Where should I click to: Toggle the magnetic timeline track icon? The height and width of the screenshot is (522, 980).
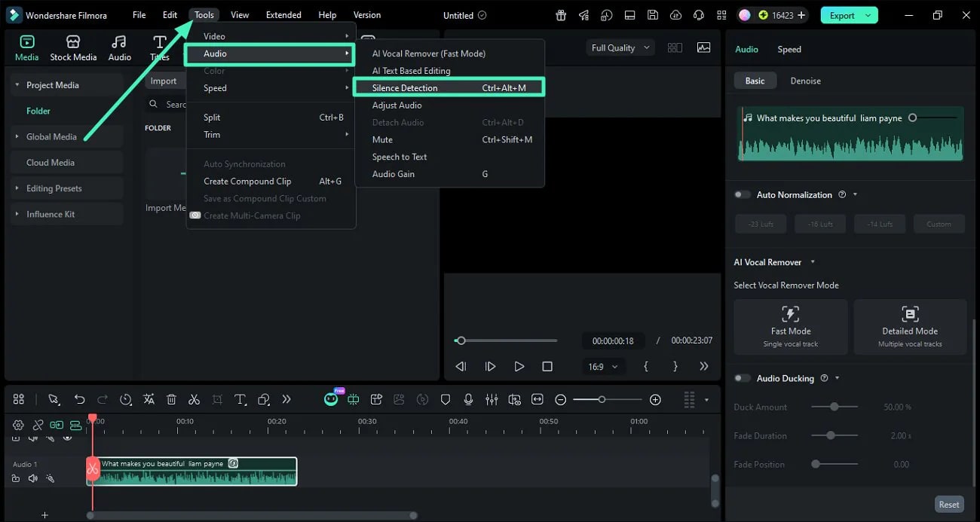(x=76, y=426)
